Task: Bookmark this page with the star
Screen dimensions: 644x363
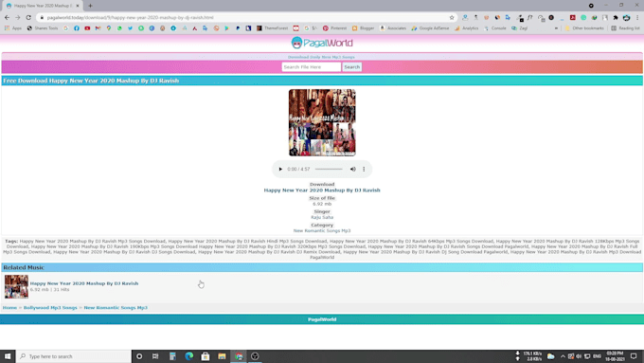Action: [452, 18]
